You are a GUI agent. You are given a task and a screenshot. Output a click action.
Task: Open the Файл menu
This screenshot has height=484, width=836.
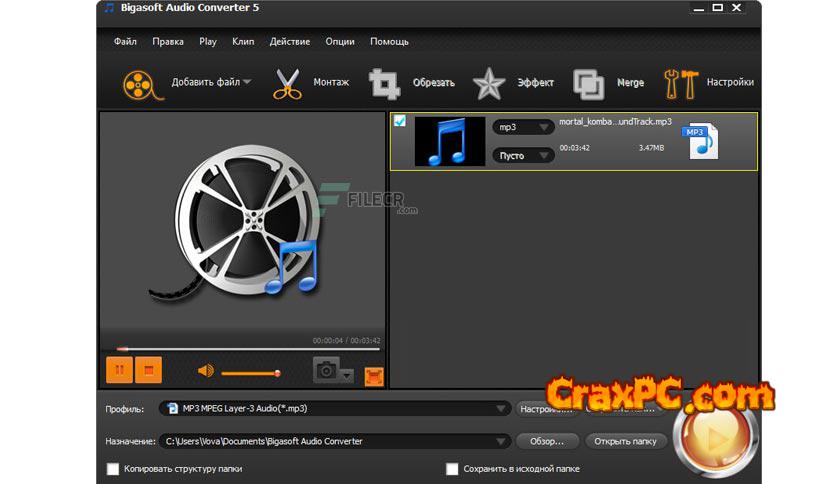point(125,42)
